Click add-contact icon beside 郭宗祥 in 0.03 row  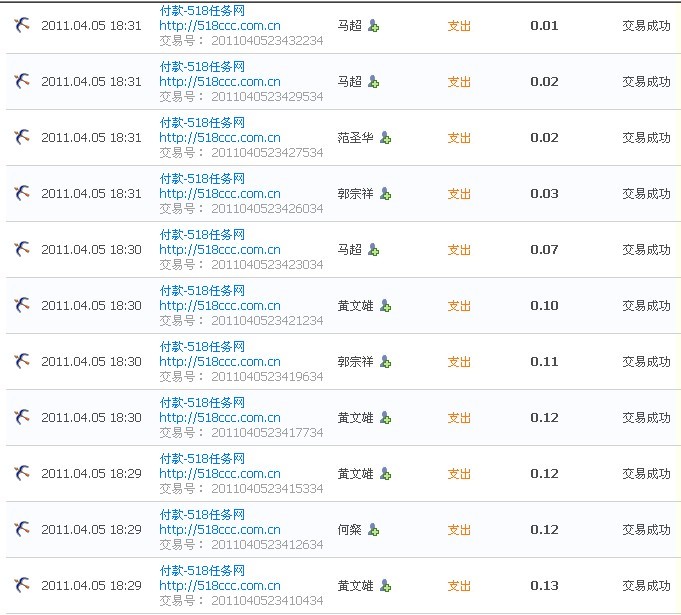coord(386,194)
